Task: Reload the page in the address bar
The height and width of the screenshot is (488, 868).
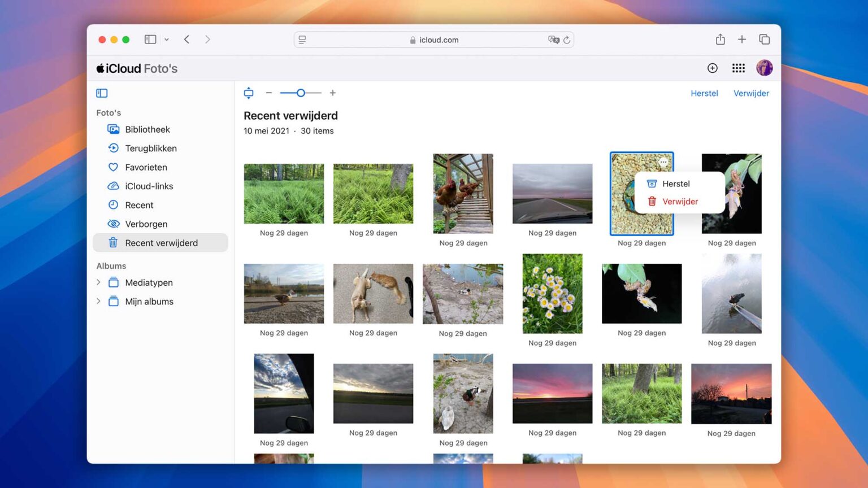Action: (566, 40)
